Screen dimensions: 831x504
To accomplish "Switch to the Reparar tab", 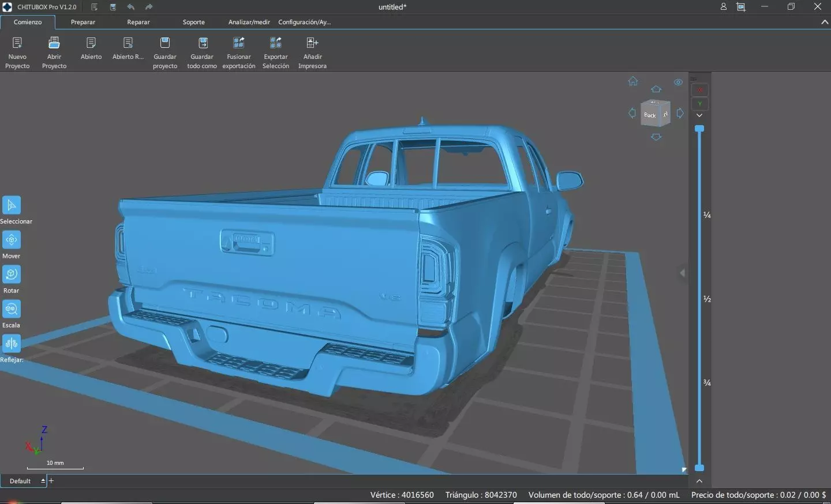I will click(x=138, y=22).
